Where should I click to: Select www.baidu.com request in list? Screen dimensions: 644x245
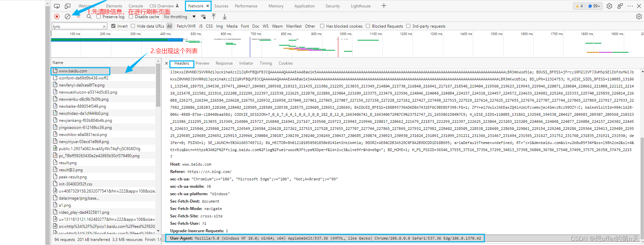(103, 71)
